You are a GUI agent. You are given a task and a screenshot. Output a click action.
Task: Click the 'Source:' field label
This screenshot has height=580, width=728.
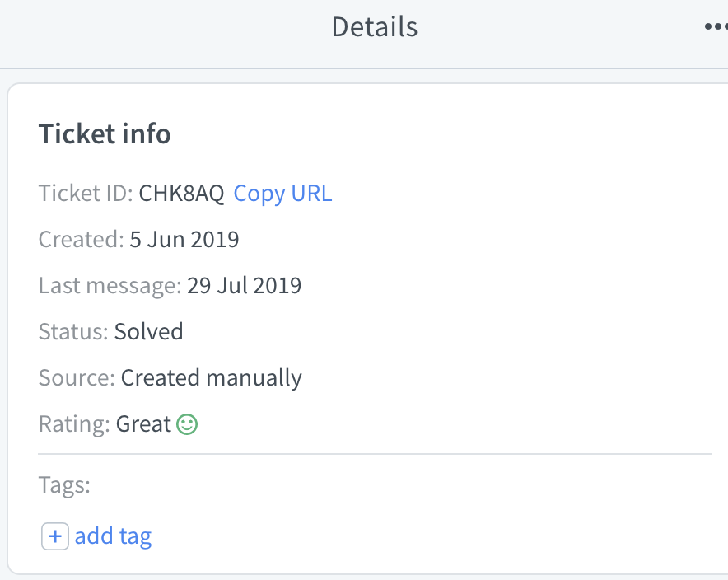coord(77,378)
